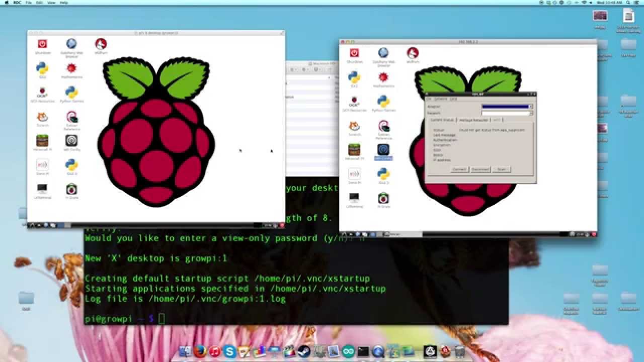
Task: Switch to Current Status tab in wpa_gui
Action: tap(441, 120)
